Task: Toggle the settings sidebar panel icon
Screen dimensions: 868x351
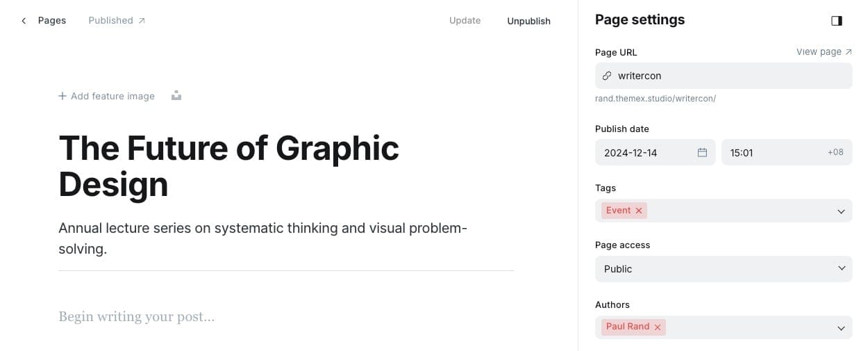Action: [836, 21]
